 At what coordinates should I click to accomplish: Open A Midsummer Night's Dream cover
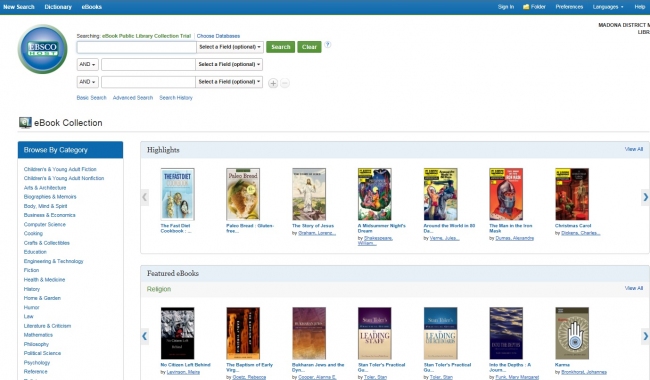(x=375, y=194)
